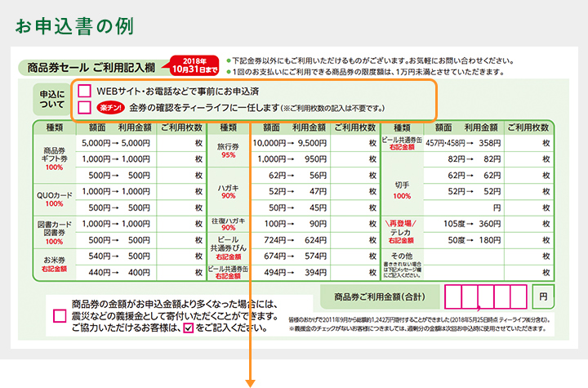Tick the WEBサイト・お電話 pre-application checkbox
The height and width of the screenshot is (388, 588).
pyautogui.click(x=84, y=91)
